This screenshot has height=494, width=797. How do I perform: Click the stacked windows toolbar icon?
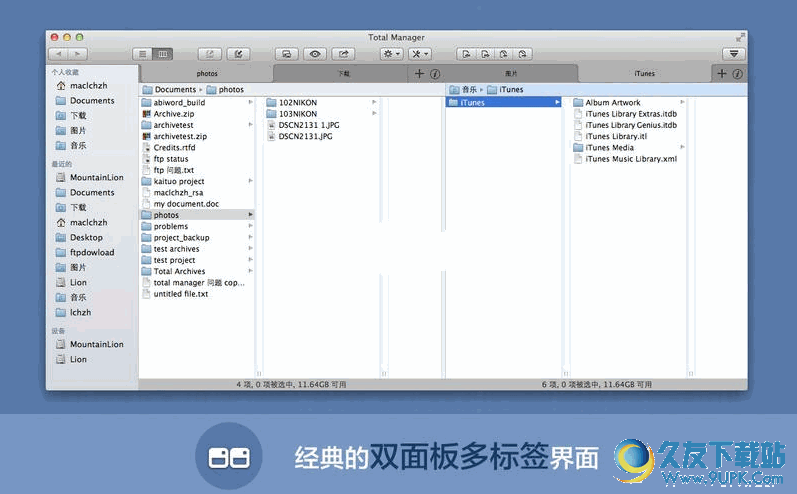click(287, 54)
